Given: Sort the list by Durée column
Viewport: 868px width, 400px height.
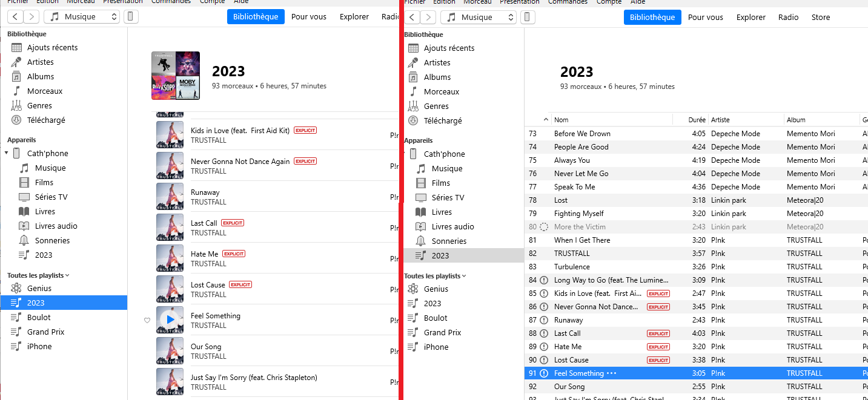Looking at the screenshot, I should (x=697, y=120).
